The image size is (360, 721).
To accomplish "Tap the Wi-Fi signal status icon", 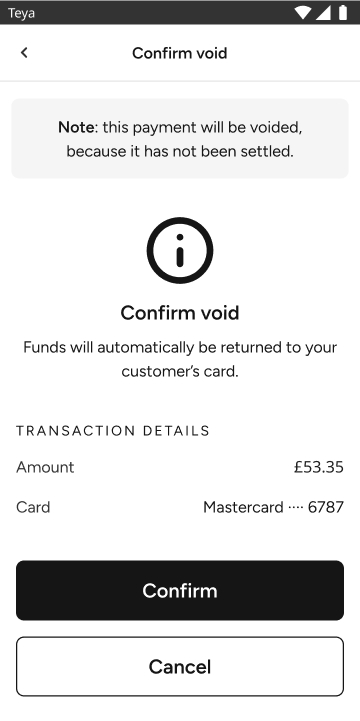I will (x=303, y=13).
